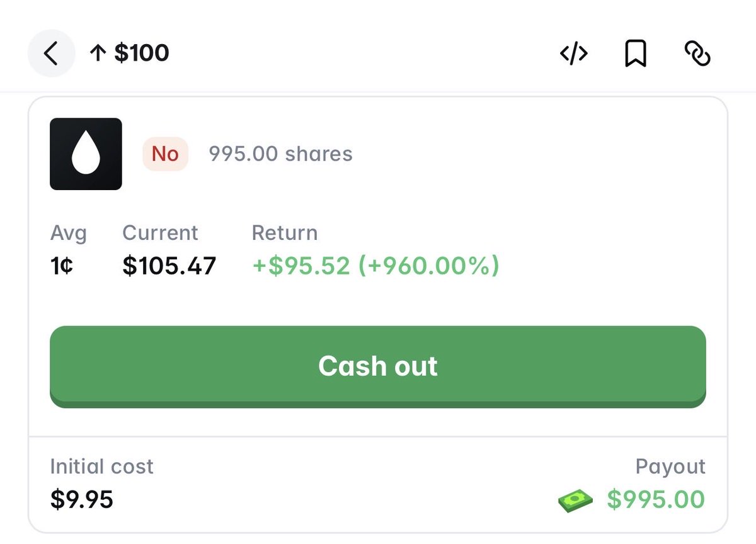Image resolution: width=756 pixels, height=544 pixels.
Task: Go back using the left chevron button
Action: [x=51, y=54]
